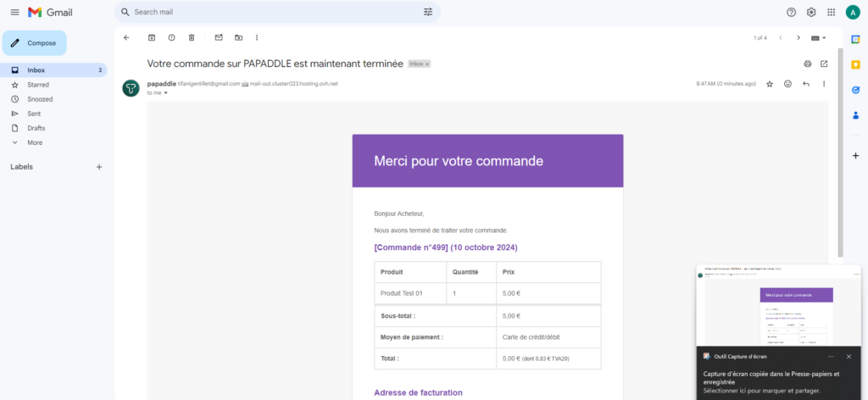Open the Drafts folder

pyautogui.click(x=36, y=128)
